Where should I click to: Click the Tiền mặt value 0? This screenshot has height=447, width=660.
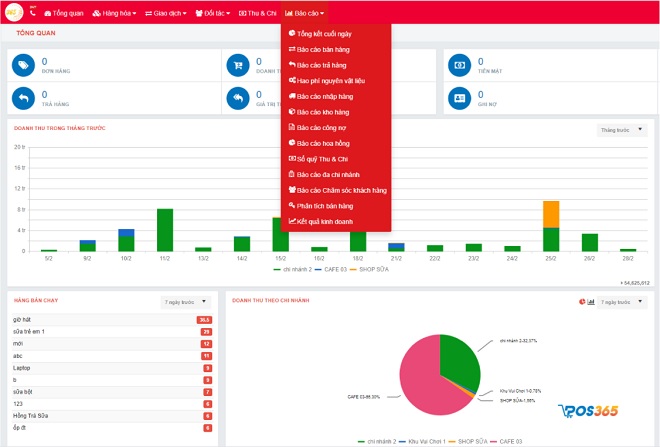480,61
